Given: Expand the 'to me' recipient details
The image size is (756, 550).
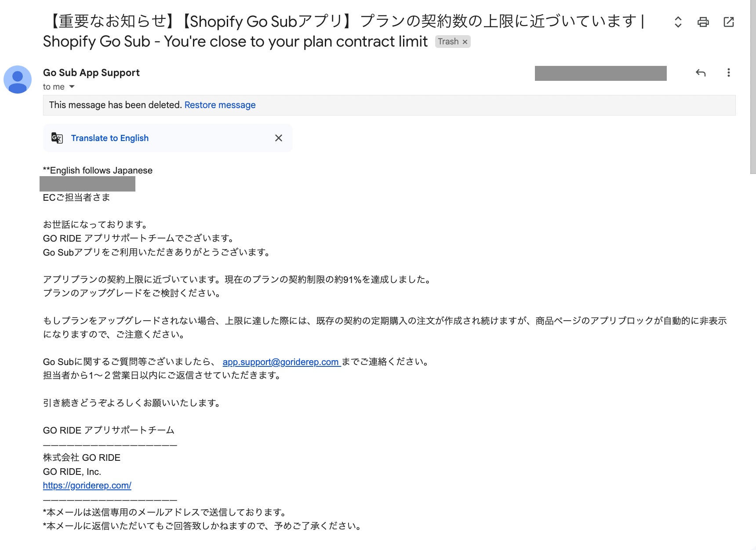Looking at the screenshot, I should (x=72, y=87).
